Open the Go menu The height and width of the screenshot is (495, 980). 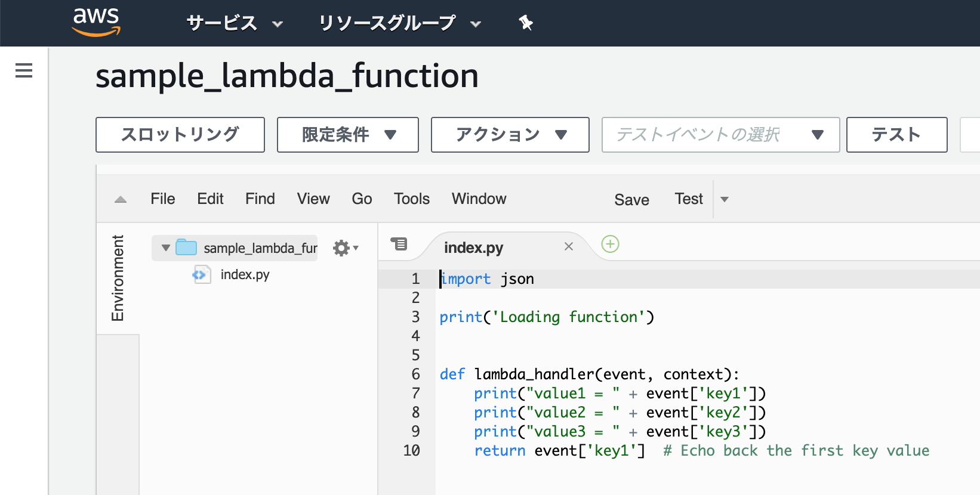coord(362,199)
